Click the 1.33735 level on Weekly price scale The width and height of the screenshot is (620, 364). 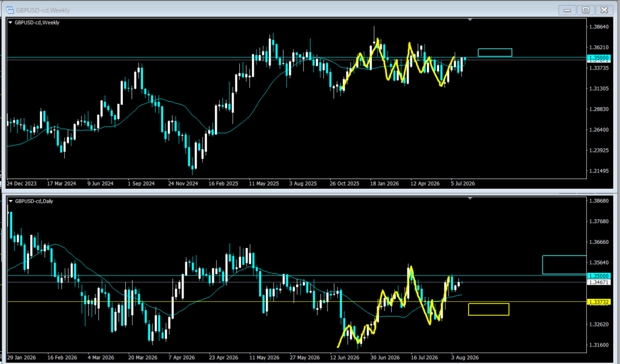[598, 68]
